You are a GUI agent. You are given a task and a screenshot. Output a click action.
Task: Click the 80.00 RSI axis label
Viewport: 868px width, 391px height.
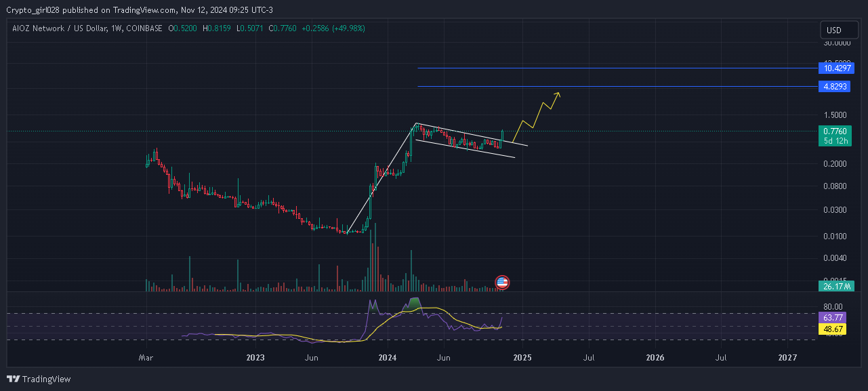pos(833,306)
